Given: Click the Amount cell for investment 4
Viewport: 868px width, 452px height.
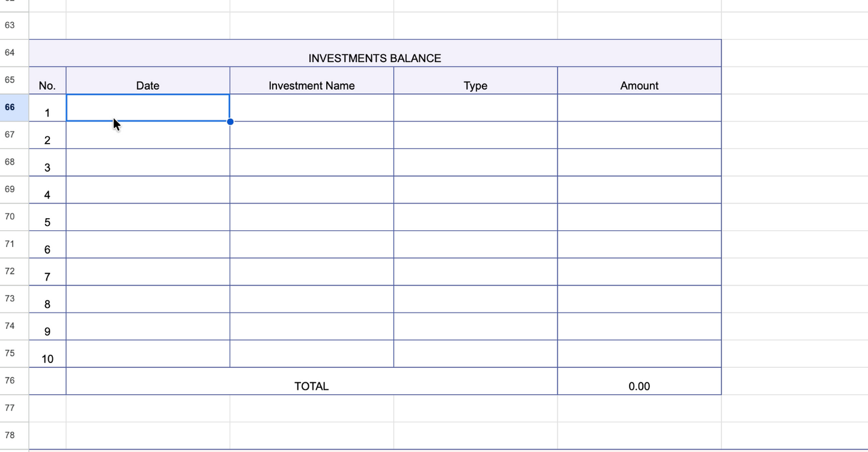Looking at the screenshot, I should pos(639,190).
